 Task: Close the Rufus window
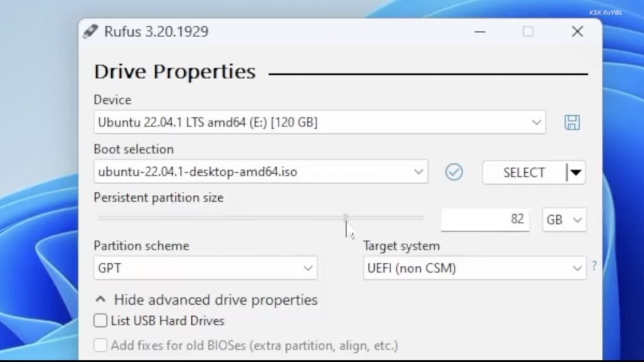(577, 31)
